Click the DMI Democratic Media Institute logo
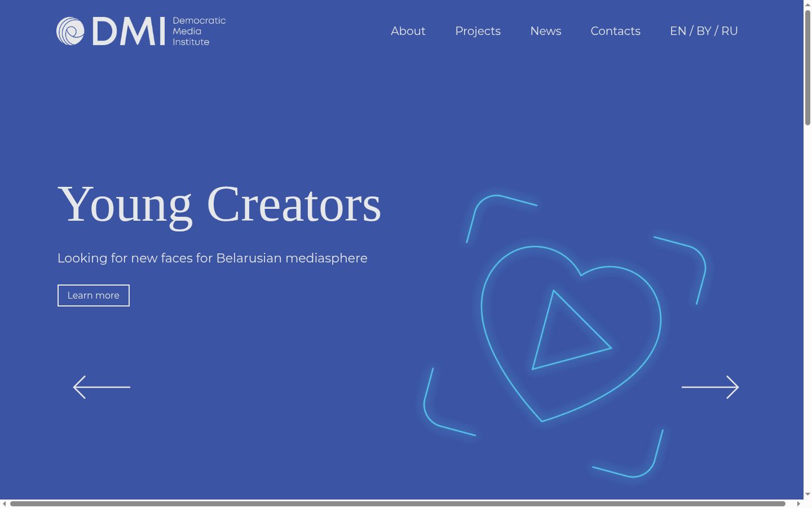This screenshot has height=508, width=812. point(141,31)
